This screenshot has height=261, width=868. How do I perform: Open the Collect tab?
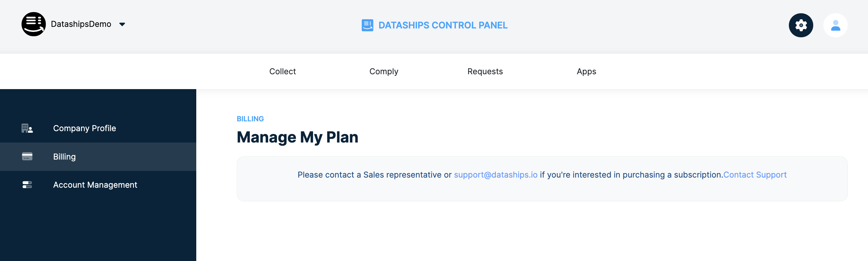point(282,72)
